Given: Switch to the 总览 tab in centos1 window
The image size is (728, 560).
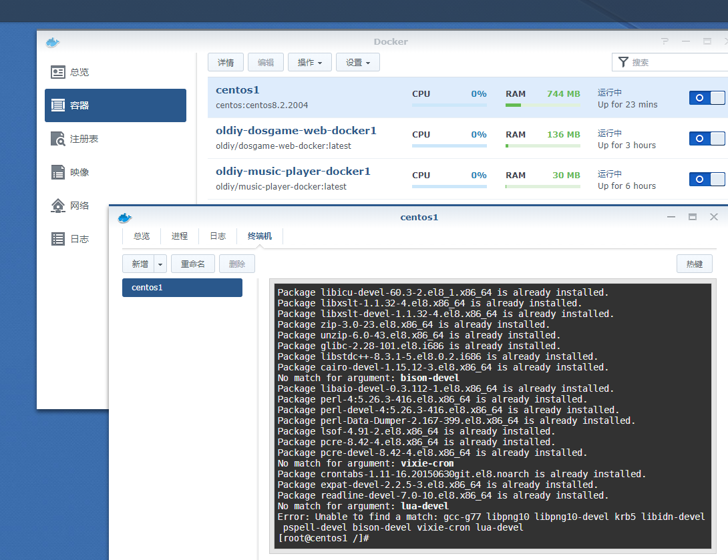Looking at the screenshot, I should 142,236.
